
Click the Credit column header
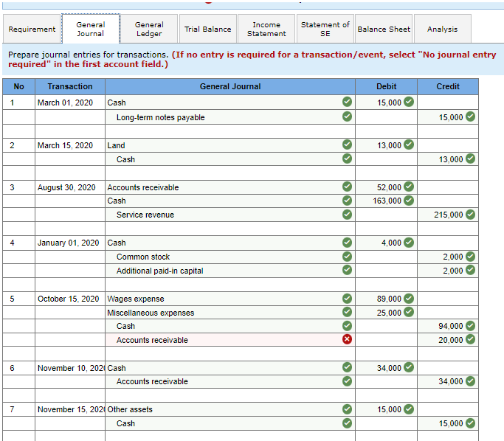(x=448, y=86)
